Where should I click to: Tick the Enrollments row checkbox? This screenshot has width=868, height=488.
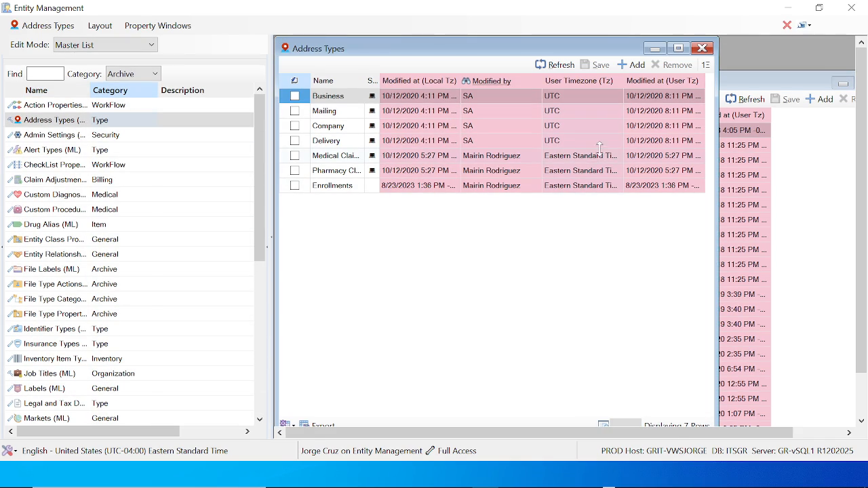(295, 186)
